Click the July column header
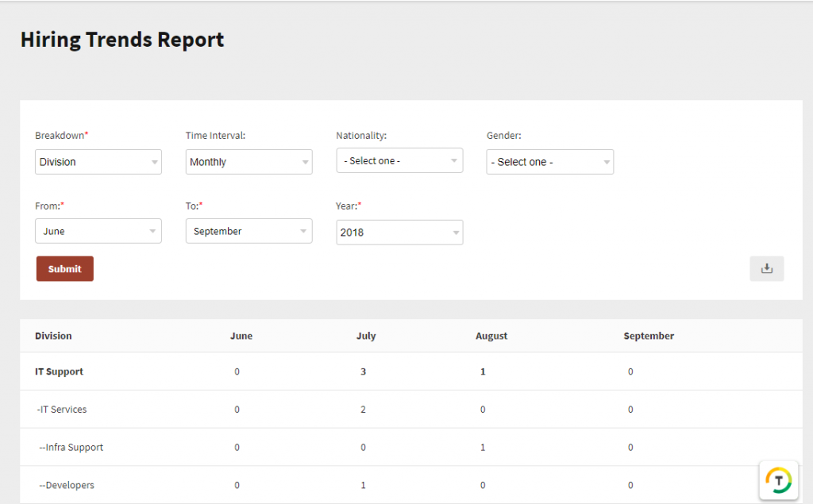This screenshot has height=504, width=813. (x=366, y=336)
